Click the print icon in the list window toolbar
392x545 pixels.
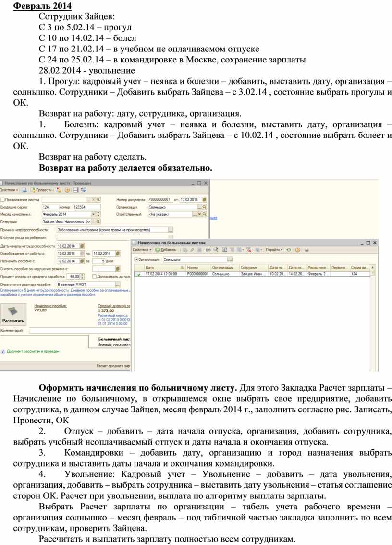tap(306, 250)
